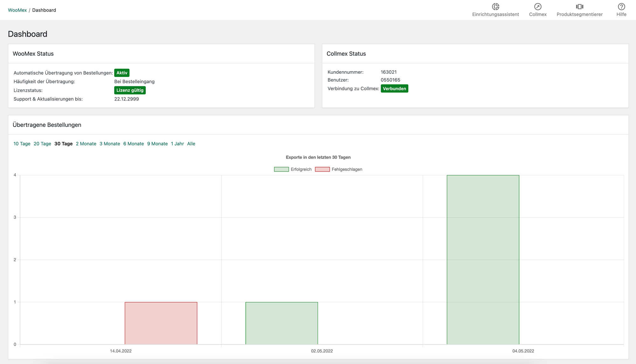The width and height of the screenshot is (636, 364).
Task: Click the WooMex Status panel heading
Action: [33, 54]
